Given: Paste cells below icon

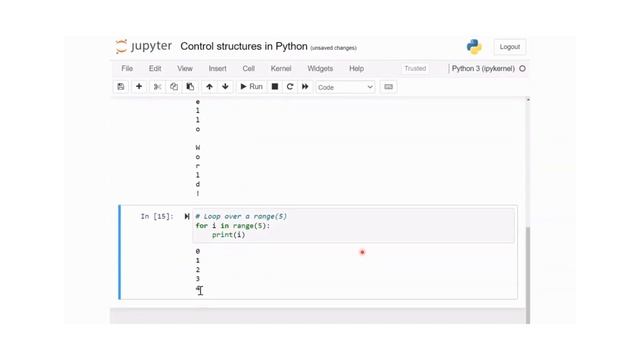Looking at the screenshot, I should point(190,87).
